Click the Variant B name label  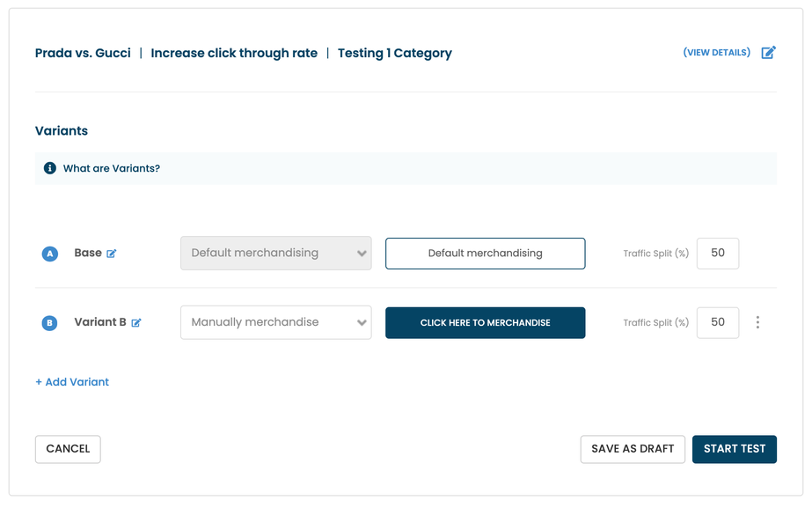tap(100, 322)
